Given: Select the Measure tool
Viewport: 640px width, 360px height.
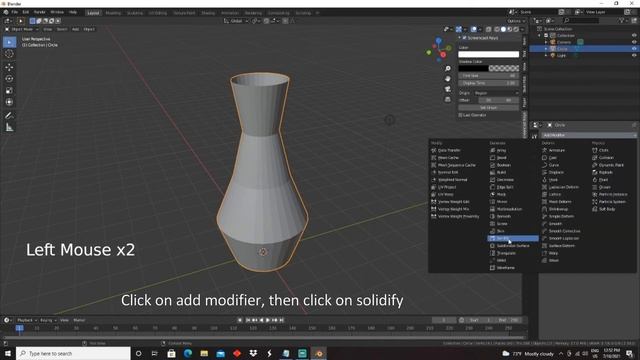Looking at the screenshot, I should pyautogui.click(x=9, y=128).
